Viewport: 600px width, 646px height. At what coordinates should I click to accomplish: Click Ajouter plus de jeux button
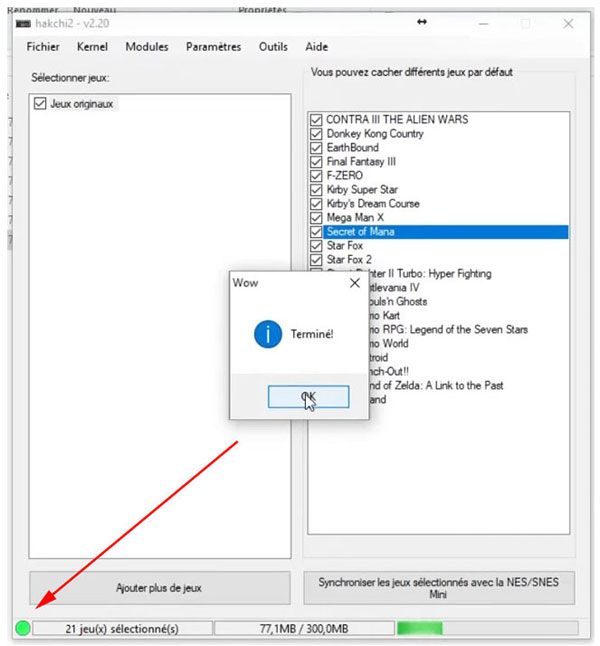(x=158, y=588)
